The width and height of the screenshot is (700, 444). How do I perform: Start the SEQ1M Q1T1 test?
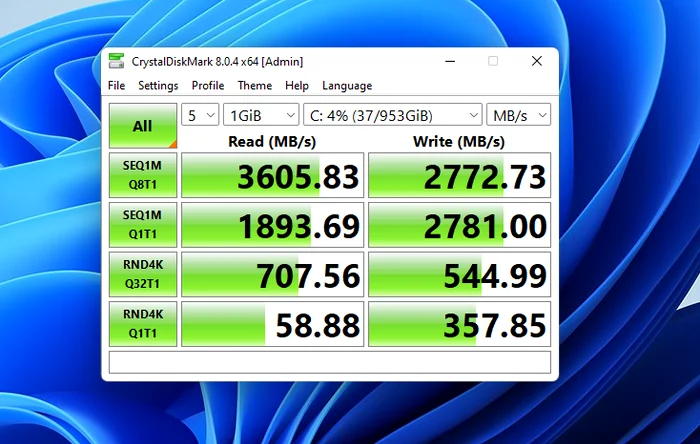(143, 224)
